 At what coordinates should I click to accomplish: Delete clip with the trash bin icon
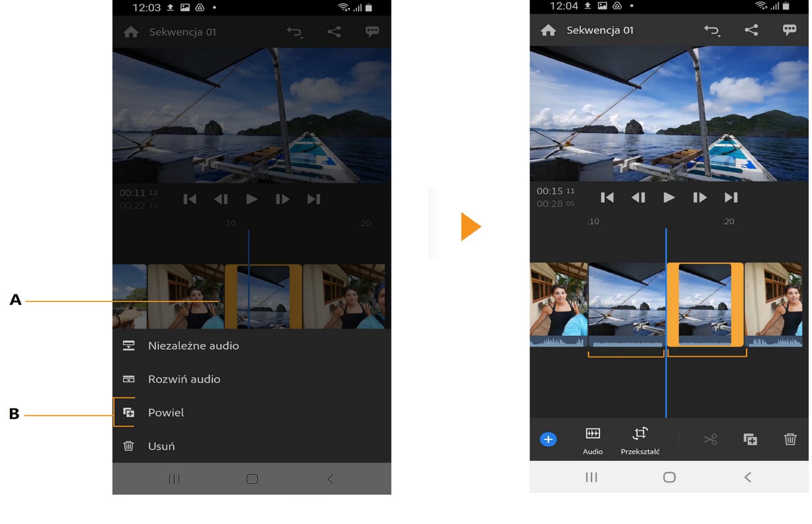[790, 439]
